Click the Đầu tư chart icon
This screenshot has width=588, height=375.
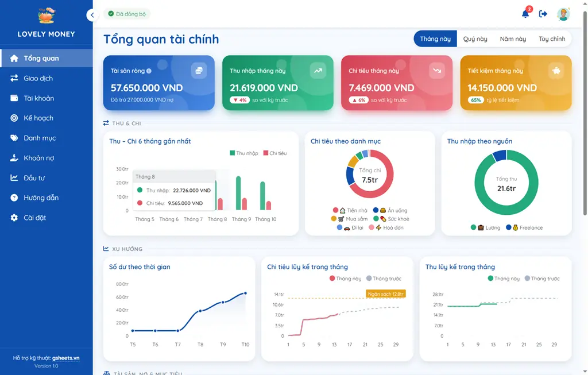pyautogui.click(x=14, y=178)
